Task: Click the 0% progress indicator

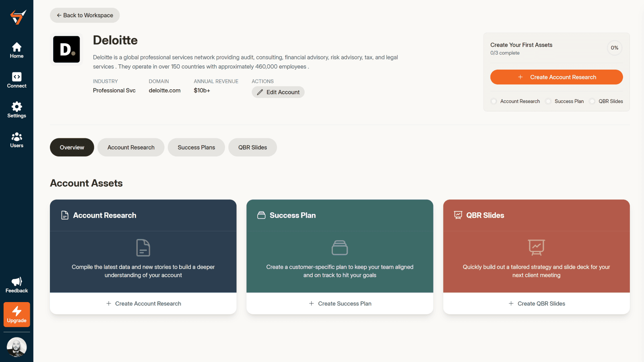Action: tap(615, 48)
